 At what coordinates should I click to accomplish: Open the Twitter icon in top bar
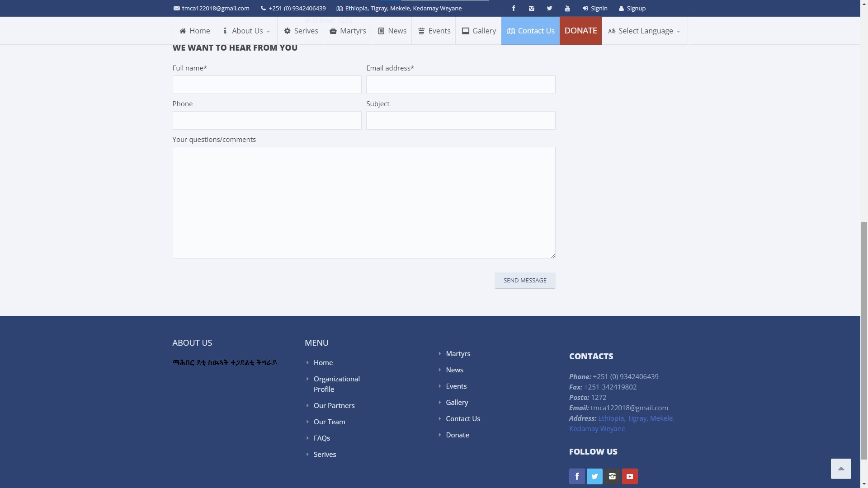point(549,8)
